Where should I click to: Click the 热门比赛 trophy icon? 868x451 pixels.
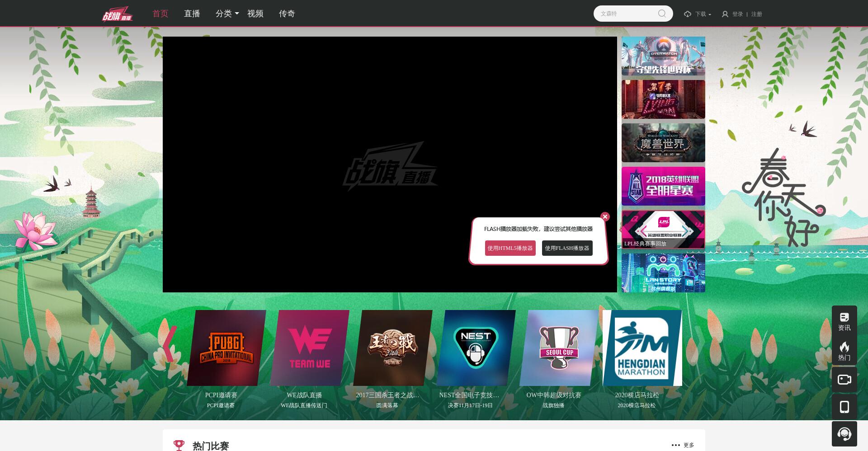[x=179, y=446]
